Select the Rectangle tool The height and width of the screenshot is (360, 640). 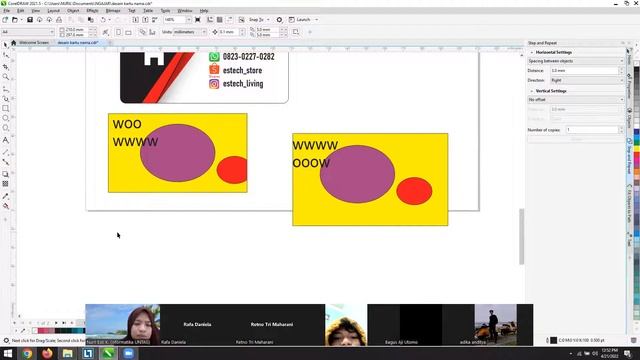(x=5, y=109)
